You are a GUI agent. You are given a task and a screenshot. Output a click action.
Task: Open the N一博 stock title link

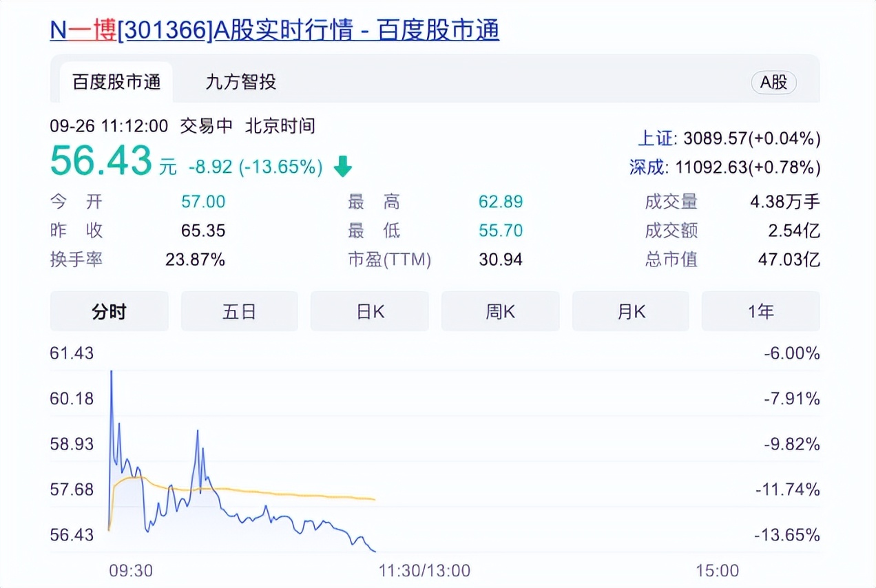click(x=274, y=30)
